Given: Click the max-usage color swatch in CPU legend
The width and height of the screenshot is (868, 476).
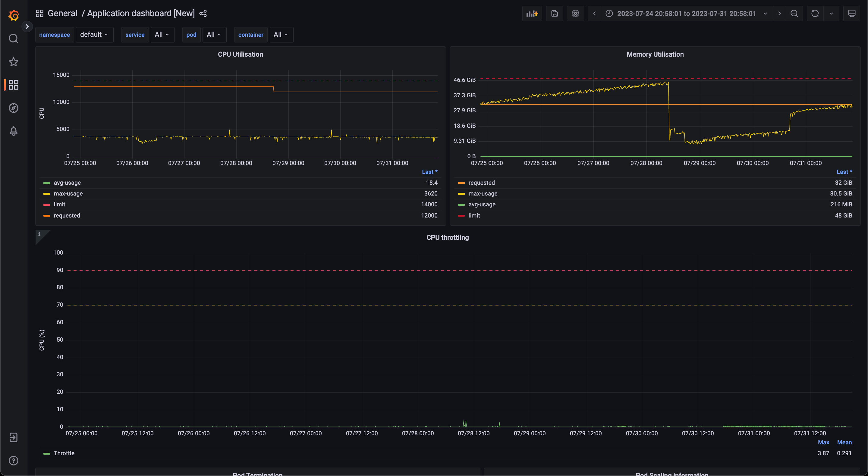Looking at the screenshot, I should pyautogui.click(x=46, y=194).
